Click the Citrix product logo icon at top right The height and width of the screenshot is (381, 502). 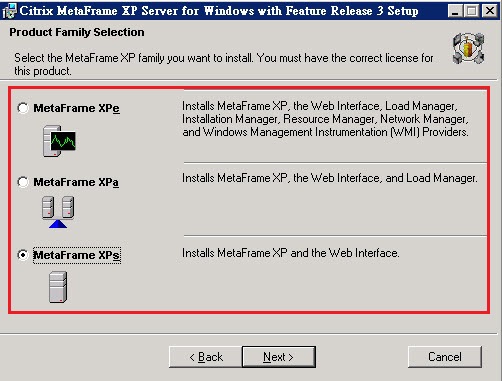click(x=468, y=48)
